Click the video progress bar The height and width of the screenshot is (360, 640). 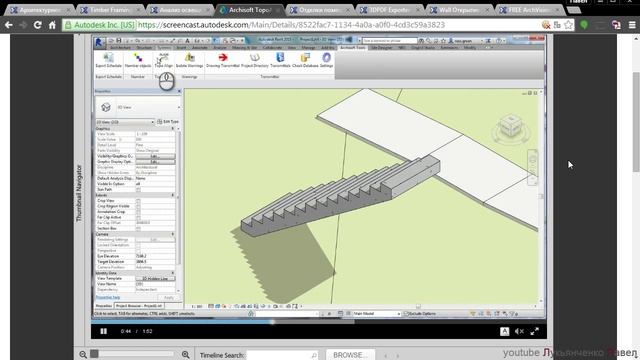point(318,322)
